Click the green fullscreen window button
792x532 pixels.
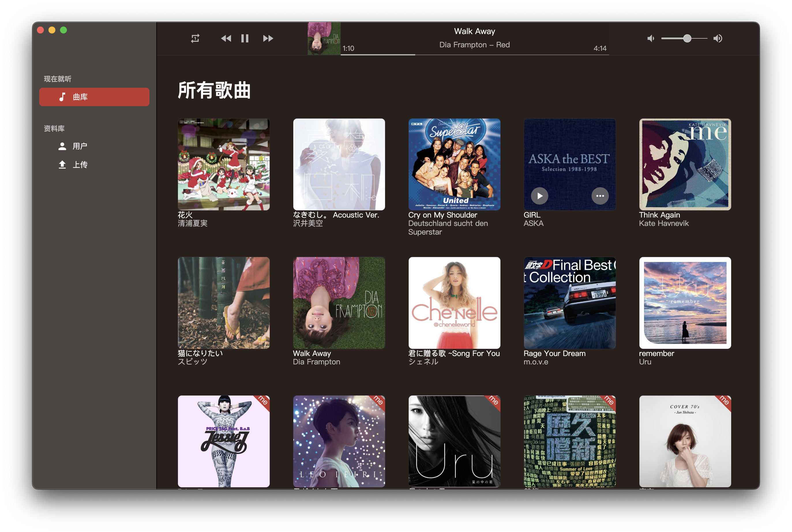tap(63, 30)
